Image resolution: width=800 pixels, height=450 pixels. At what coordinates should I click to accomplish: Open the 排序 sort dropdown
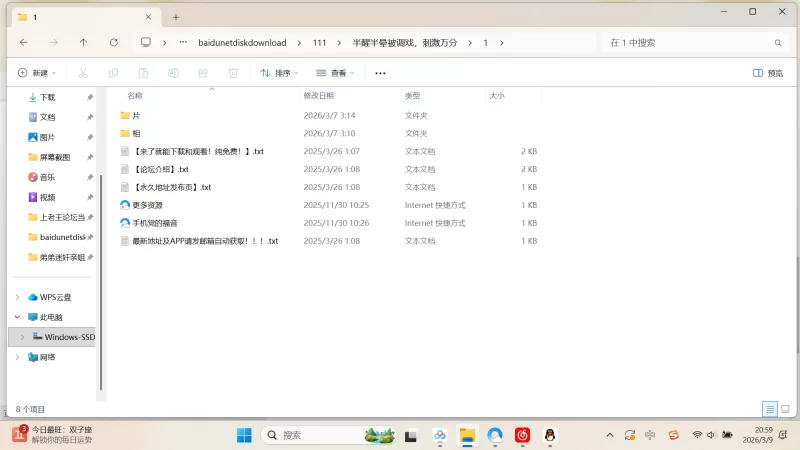tap(280, 73)
